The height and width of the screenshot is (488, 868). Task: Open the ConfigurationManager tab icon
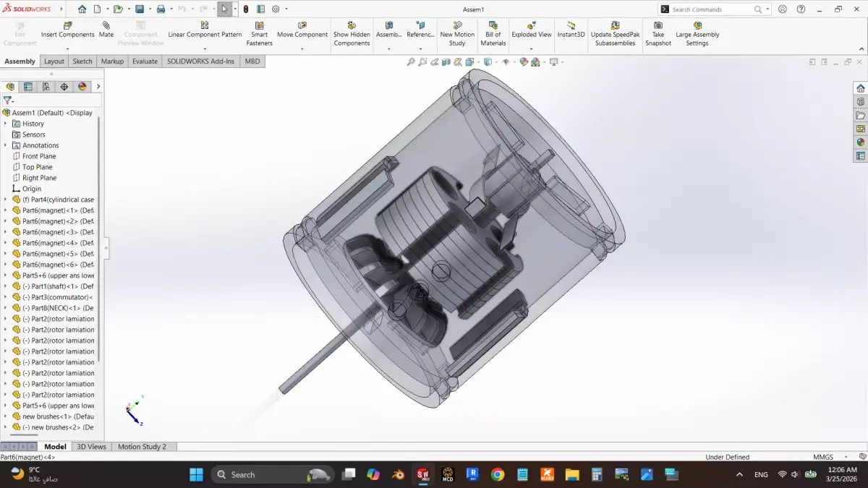click(46, 87)
